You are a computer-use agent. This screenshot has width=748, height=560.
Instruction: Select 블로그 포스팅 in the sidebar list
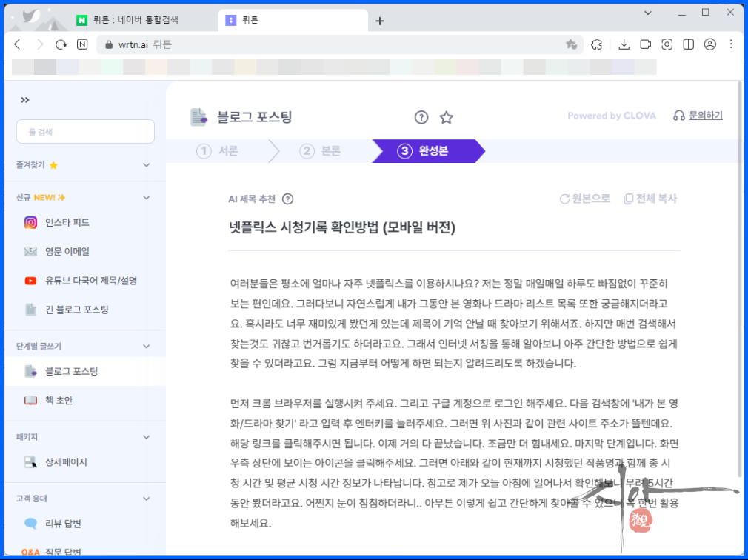[85, 371]
